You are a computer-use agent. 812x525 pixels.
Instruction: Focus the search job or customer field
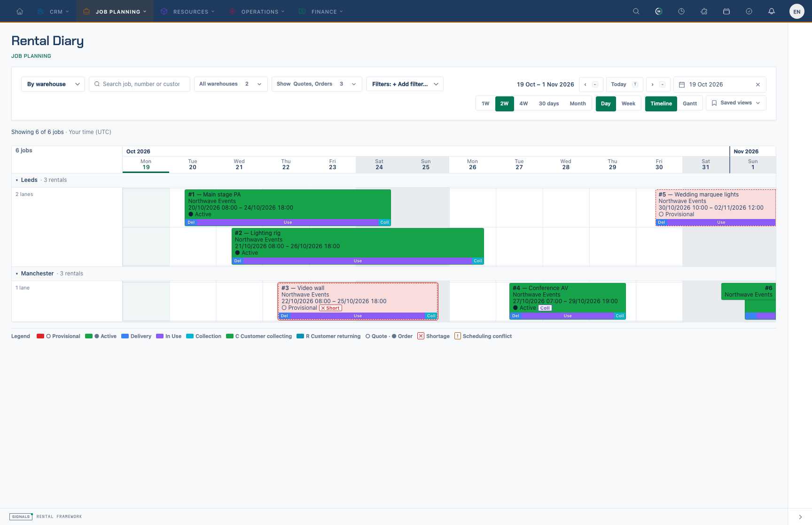(140, 84)
